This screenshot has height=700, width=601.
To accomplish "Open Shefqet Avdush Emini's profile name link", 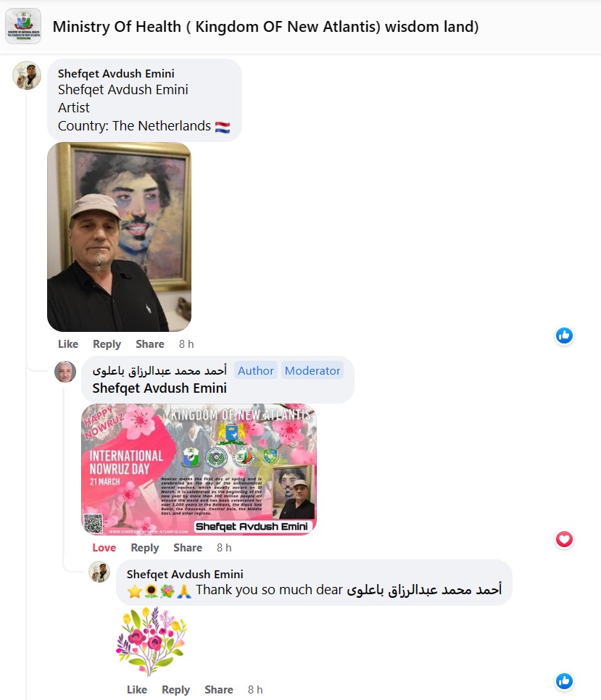I will click(116, 73).
